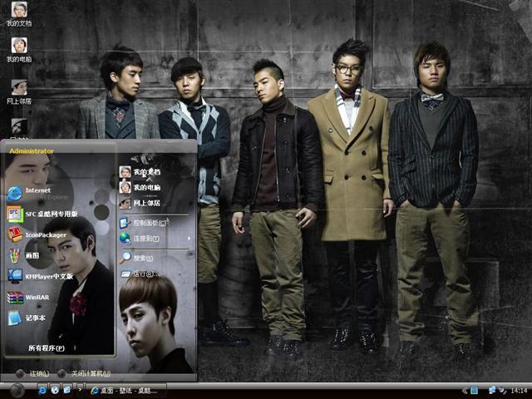Click 关闭计算机 shut down button

pos(84,373)
